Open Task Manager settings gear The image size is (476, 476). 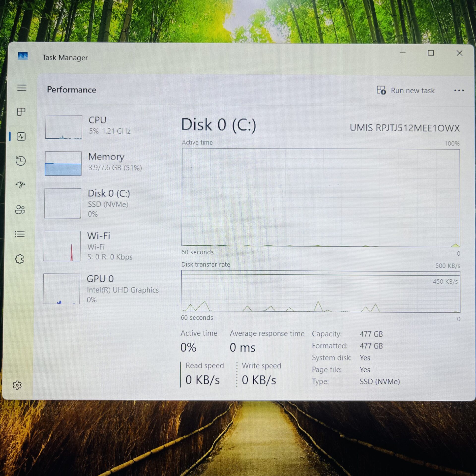click(x=17, y=385)
